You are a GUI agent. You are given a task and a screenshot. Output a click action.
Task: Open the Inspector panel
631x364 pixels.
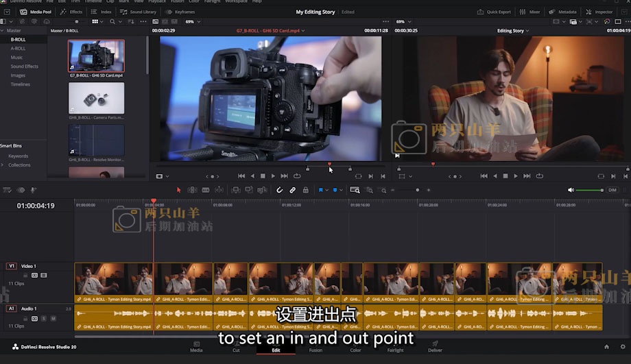click(x=599, y=12)
